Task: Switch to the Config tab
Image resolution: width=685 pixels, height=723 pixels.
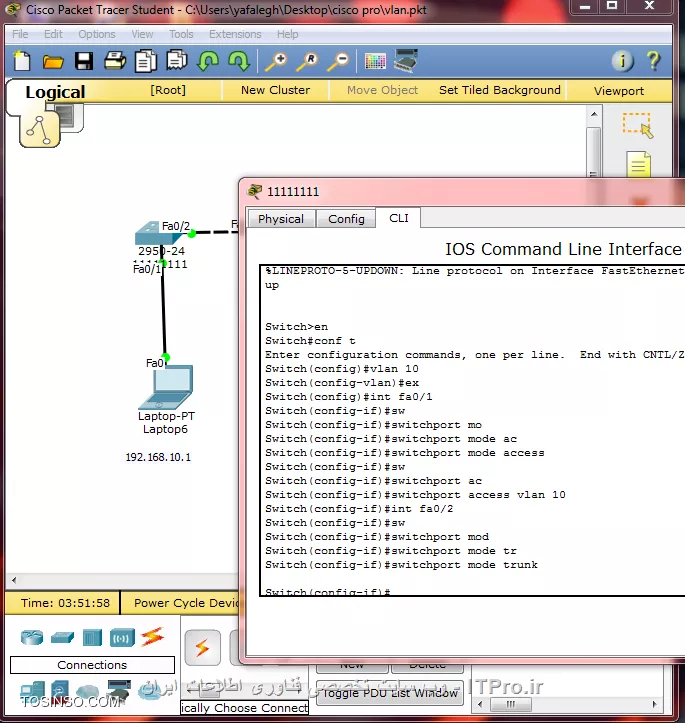Action: point(346,219)
